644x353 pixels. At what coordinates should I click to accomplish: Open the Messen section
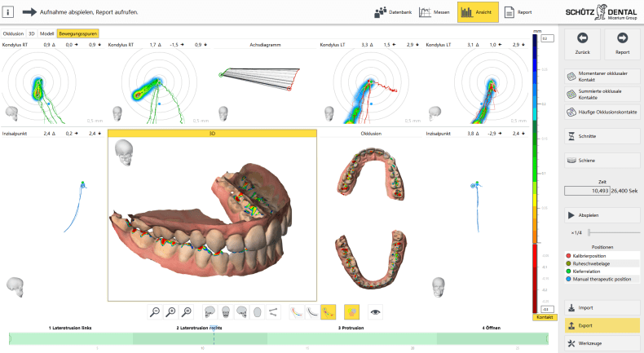[x=434, y=12]
